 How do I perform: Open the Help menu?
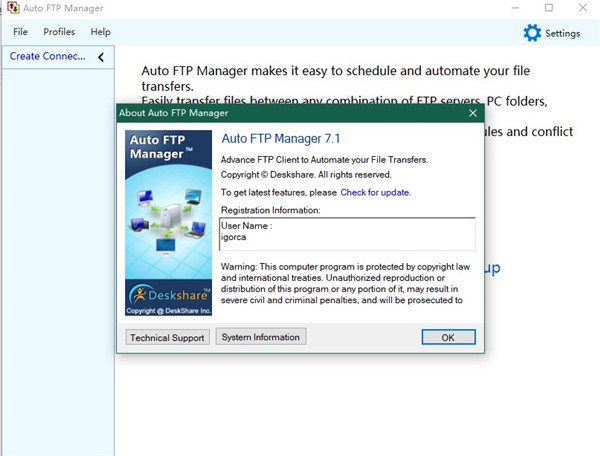click(101, 32)
